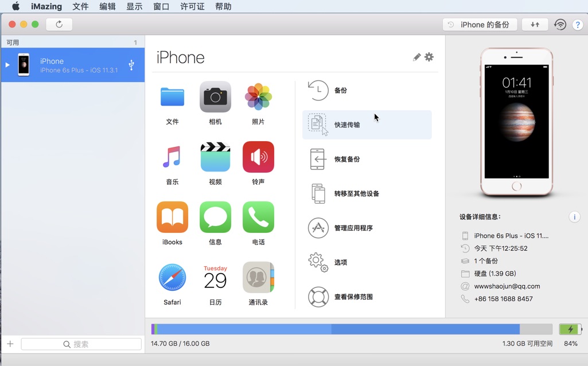588x366 pixels.
Task: Choose 转移至其他设备 (Transfer to another device)
Action: click(367, 193)
